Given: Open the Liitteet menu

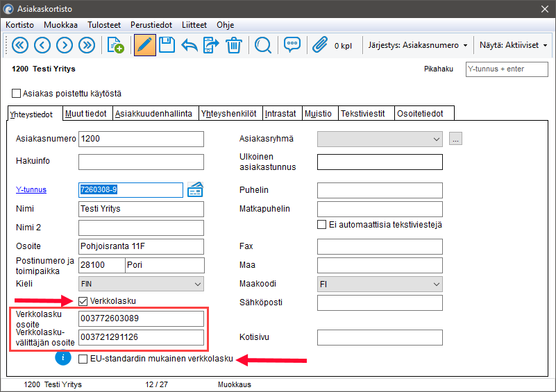Looking at the screenshot, I should coord(194,25).
